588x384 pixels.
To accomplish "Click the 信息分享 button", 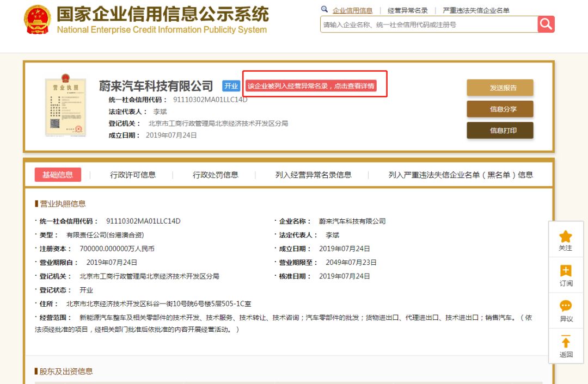I will [500, 109].
